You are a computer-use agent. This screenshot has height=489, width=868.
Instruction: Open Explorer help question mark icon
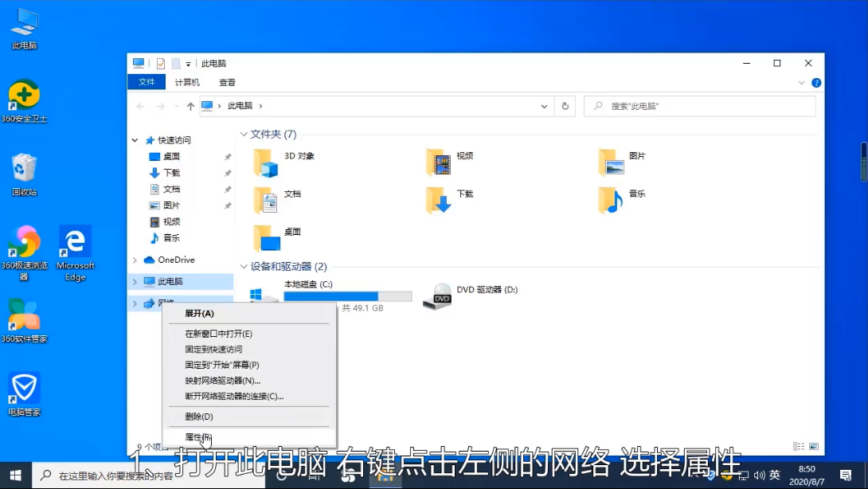point(816,83)
